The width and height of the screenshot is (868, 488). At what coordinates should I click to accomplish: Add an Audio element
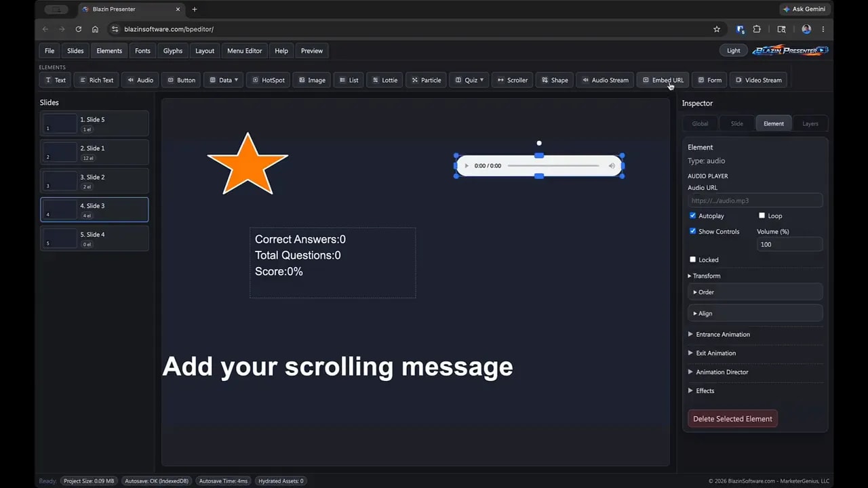[x=140, y=80]
